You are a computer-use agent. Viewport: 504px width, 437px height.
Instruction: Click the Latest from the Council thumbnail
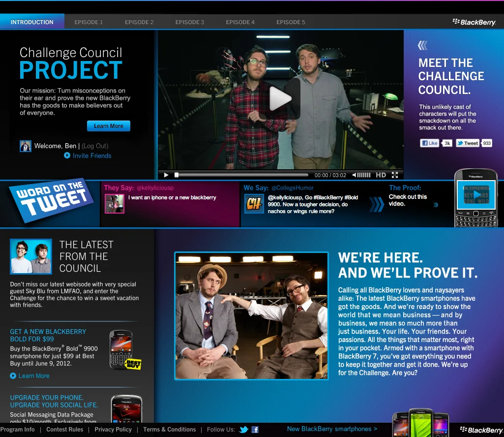[x=31, y=256]
